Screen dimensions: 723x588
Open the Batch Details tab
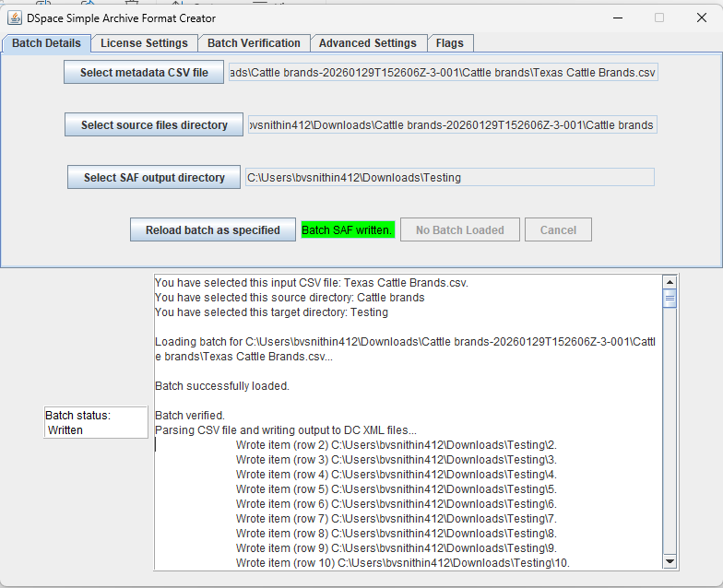click(x=46, y=43)
